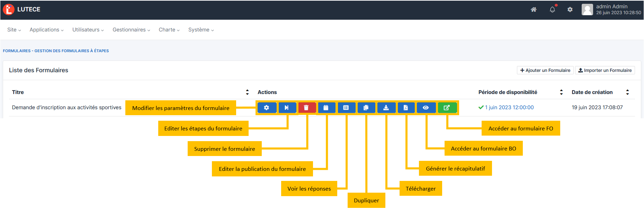Screen dimensions: 644x211
Task: Go to home via house icon
Action: tap(534, 10)
